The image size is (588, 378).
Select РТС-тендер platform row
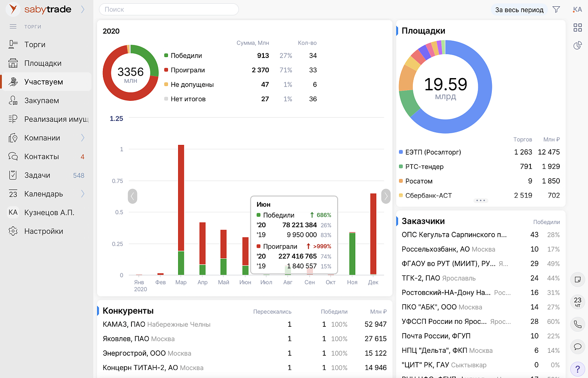[x=479, y=167]
